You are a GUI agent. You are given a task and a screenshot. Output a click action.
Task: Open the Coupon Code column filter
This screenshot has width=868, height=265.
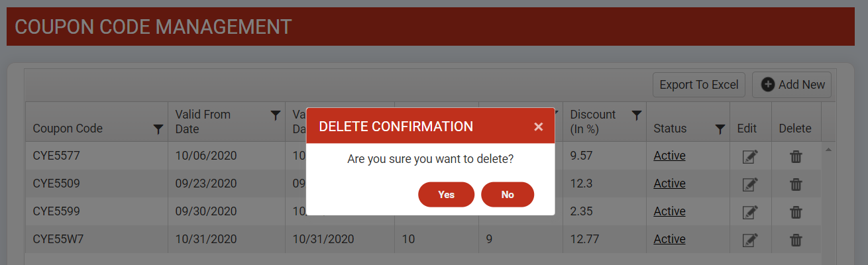(x=158, y=130)
